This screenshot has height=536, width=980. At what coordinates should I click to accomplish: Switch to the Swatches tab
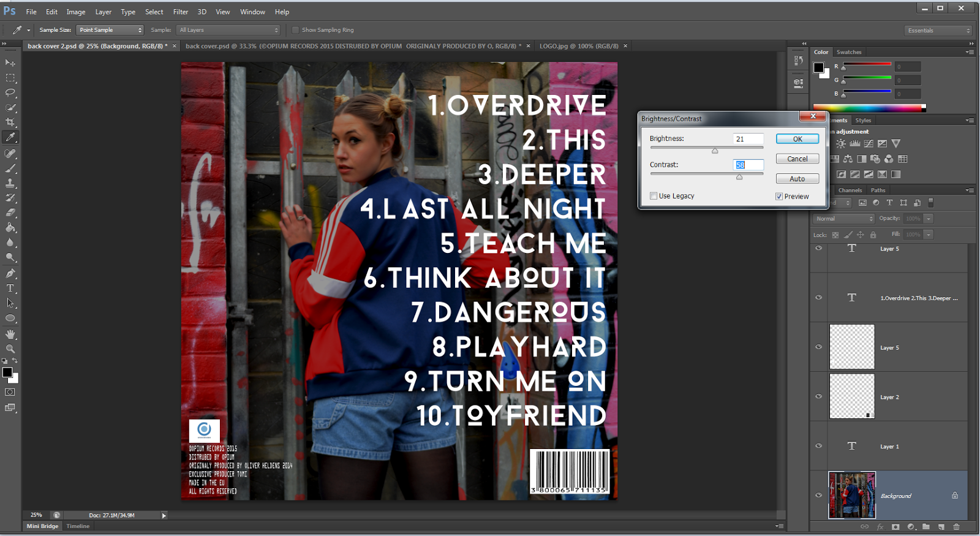tap(849, 52)
